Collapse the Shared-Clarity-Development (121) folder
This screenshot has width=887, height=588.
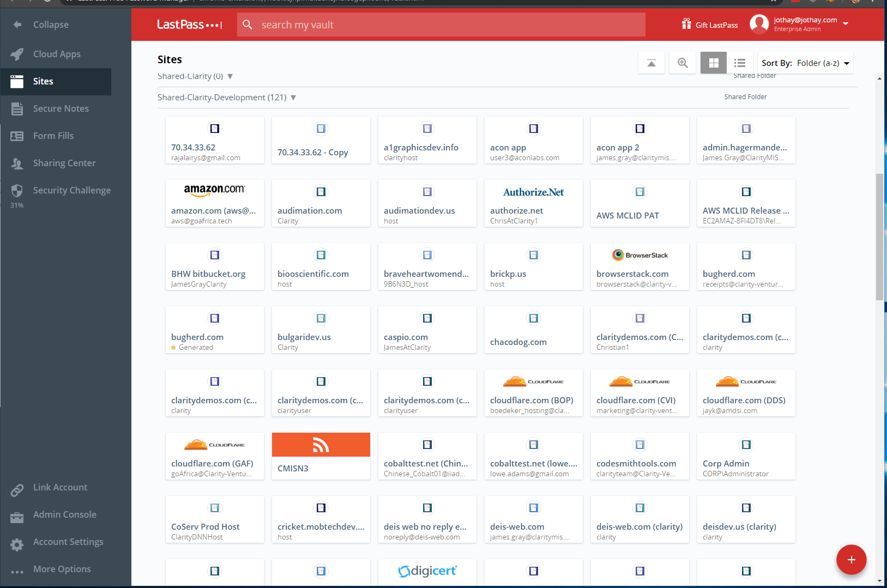coord(293,98)
